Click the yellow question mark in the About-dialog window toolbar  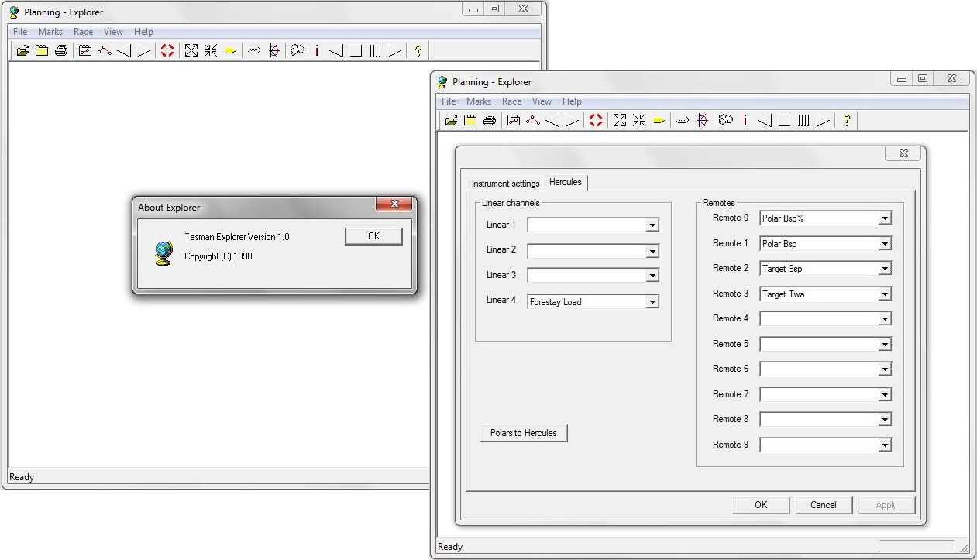point(418,51)
